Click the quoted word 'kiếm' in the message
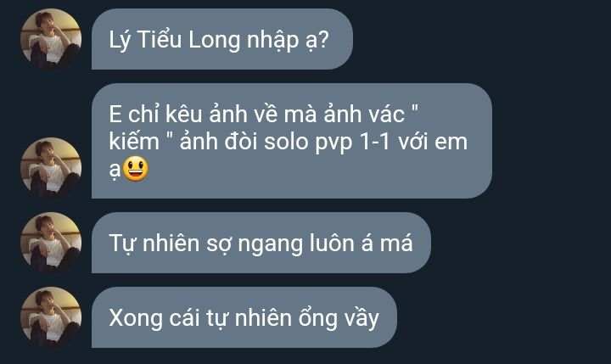 pos(134,141)
